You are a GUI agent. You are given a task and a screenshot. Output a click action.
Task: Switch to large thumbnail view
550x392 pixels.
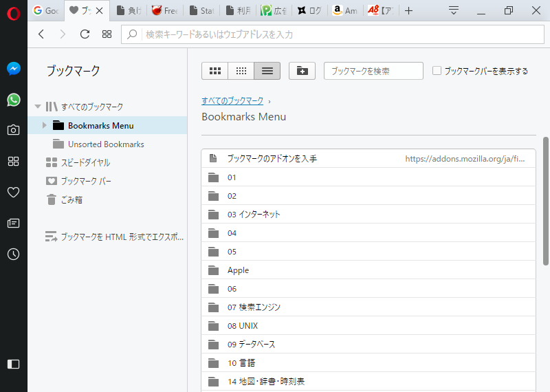[x=214, y=71]
